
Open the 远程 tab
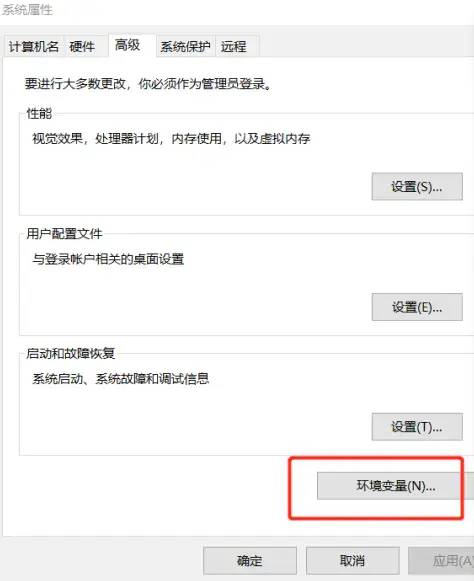pyautogui.click(x=233, y=46)
